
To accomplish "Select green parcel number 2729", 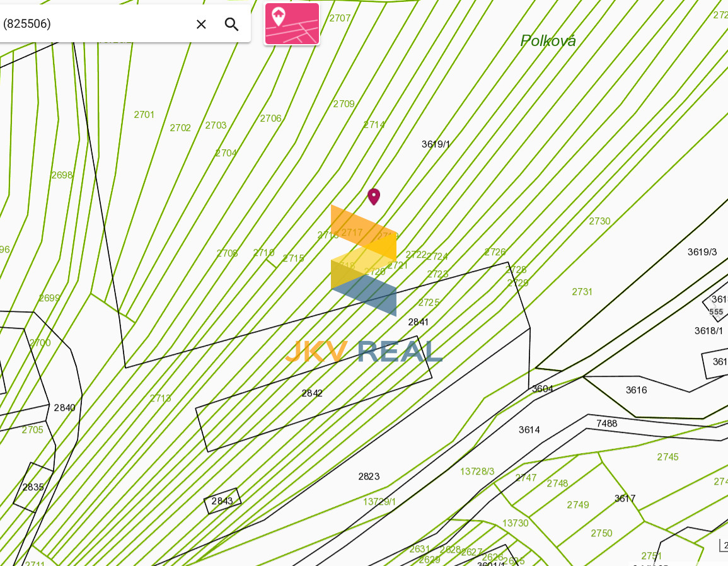I will (x=518, y=283).
